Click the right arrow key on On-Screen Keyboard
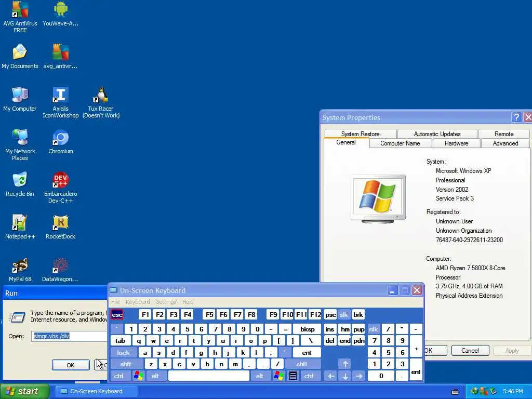532x399 pixels. click(359, 376)
